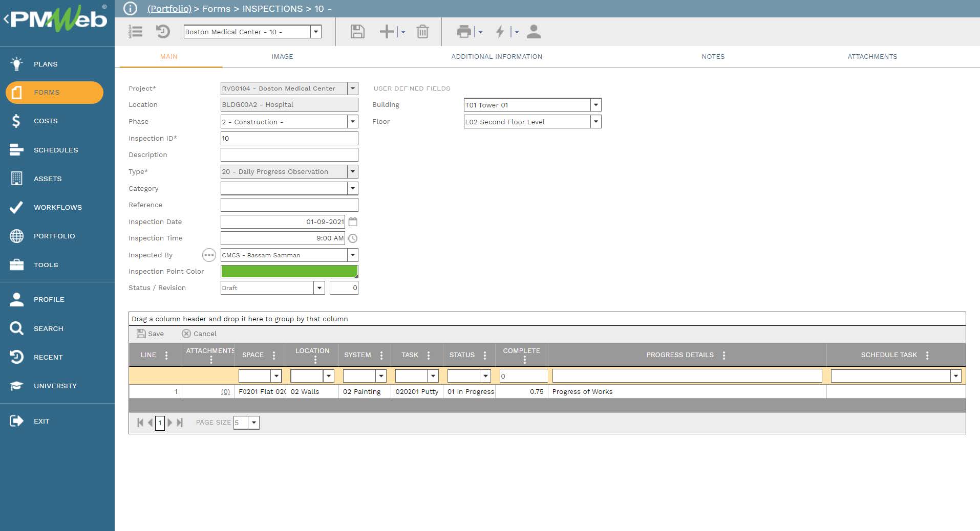Click the Print icon in toolbar
The width and height of the screenshot is (980, 531).
[464, 32]
